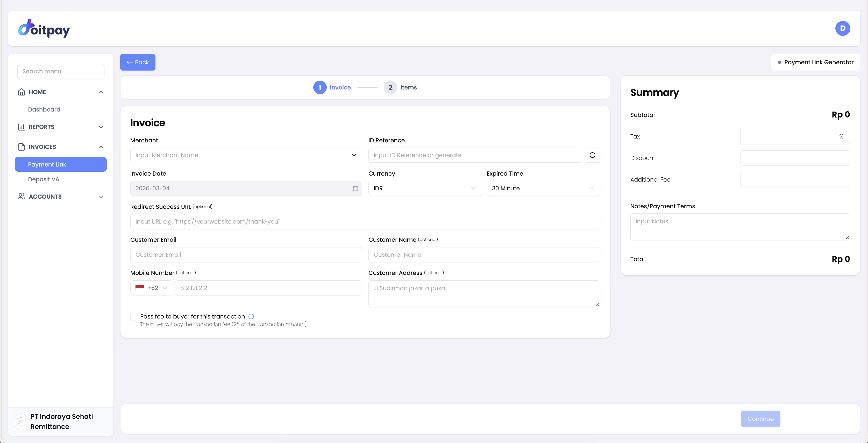Click Payment Link Generator label

click(x=819, y=63)
